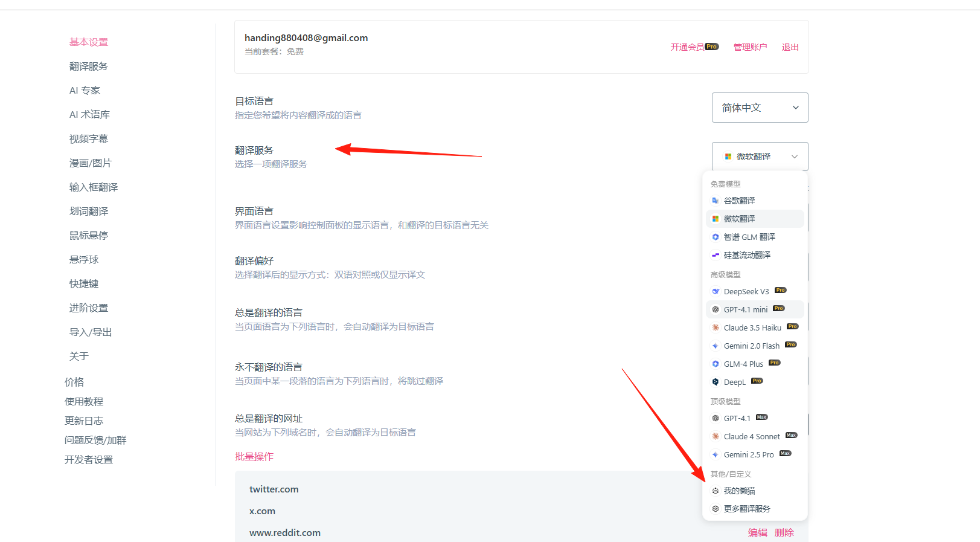Click the GPT-4.1 Max model icon

(715, 418)
